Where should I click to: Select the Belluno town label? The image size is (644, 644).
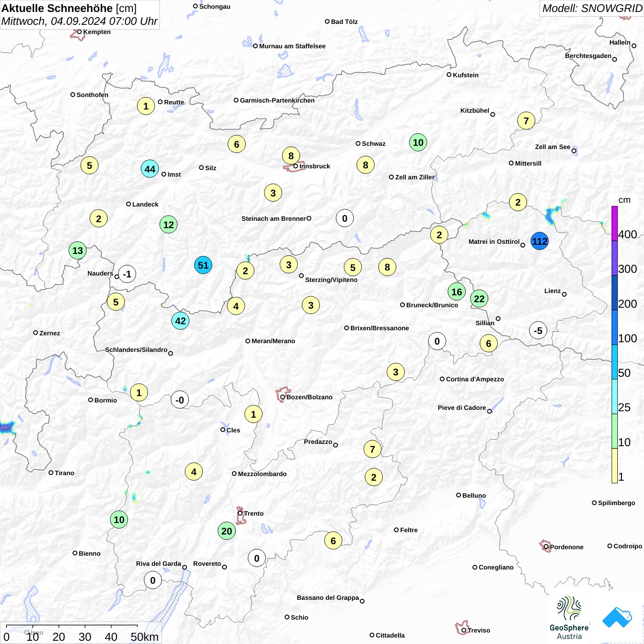(474, 495)
